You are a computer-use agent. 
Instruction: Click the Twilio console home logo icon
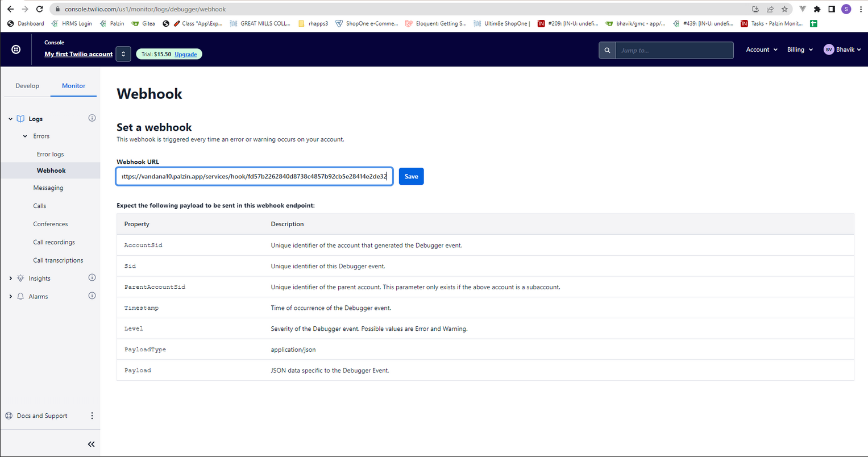tap(16, 49)
